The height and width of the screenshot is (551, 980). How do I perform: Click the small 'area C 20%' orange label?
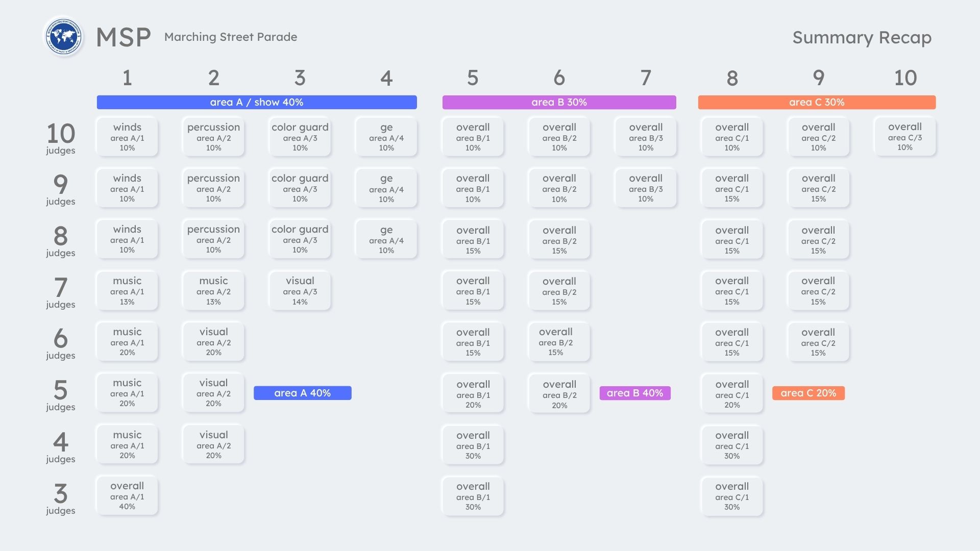coord(808,393)
